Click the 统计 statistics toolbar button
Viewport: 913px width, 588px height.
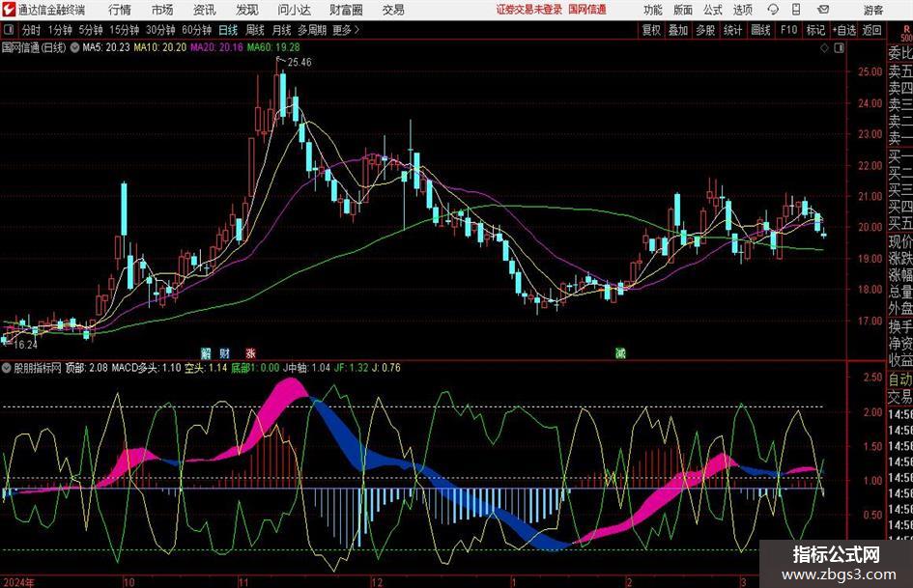[x=732, y=30]
